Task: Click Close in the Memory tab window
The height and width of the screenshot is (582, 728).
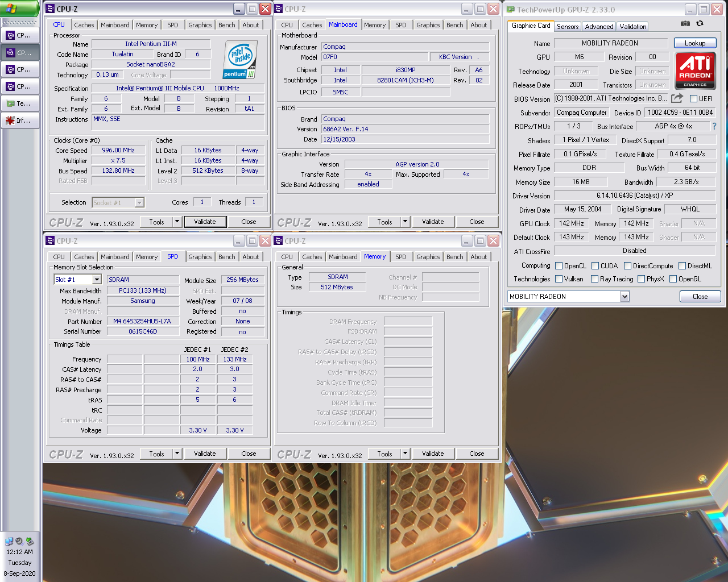Action: tap(477, 454)
